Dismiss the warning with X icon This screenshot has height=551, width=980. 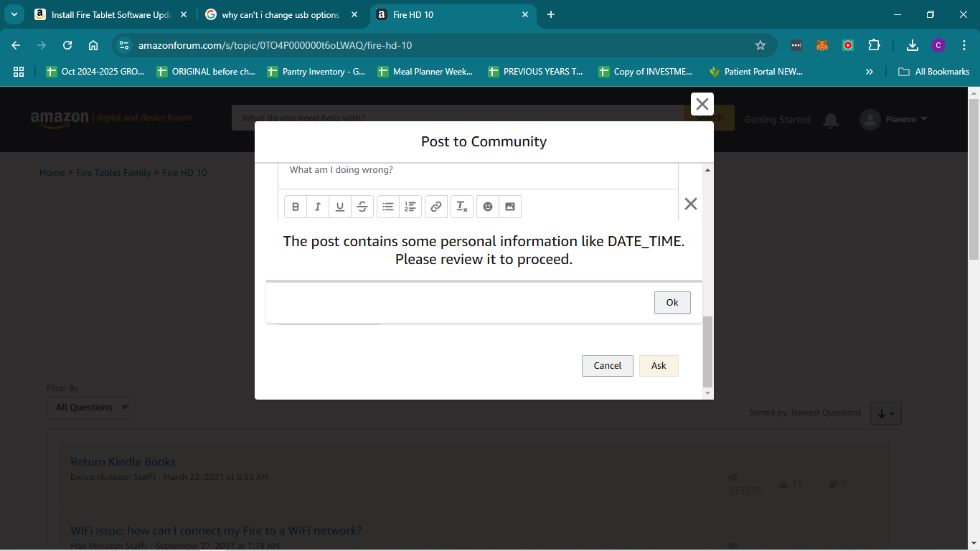click(x=691, y=204)
